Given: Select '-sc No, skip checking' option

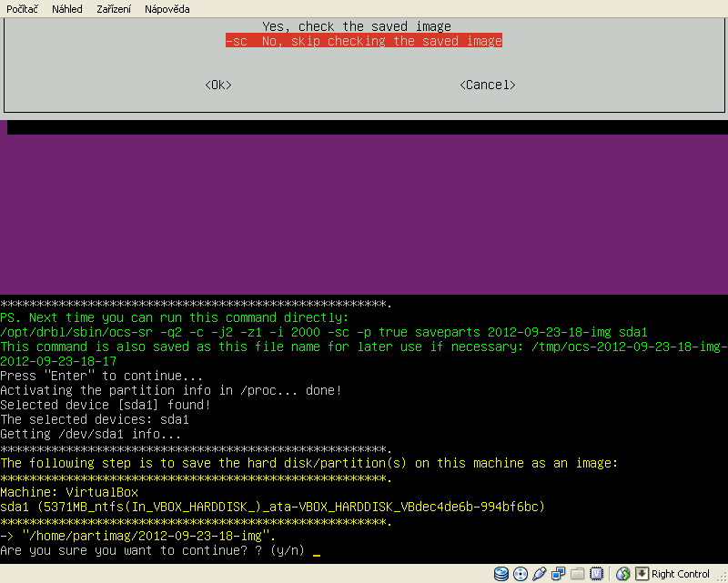Looking at the screenshot, I should tap(364, 41).
